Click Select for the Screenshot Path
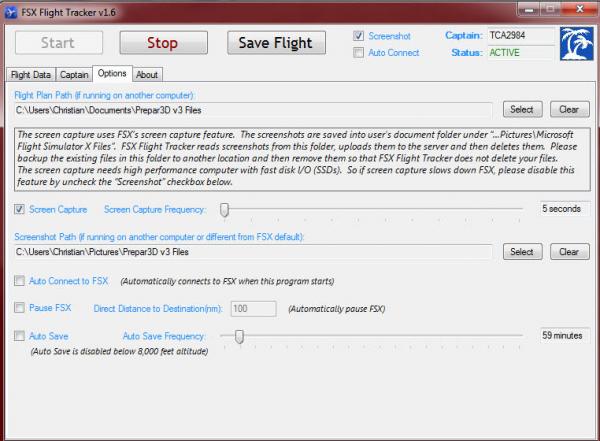 pyautogui.click(x=522, y=252)
